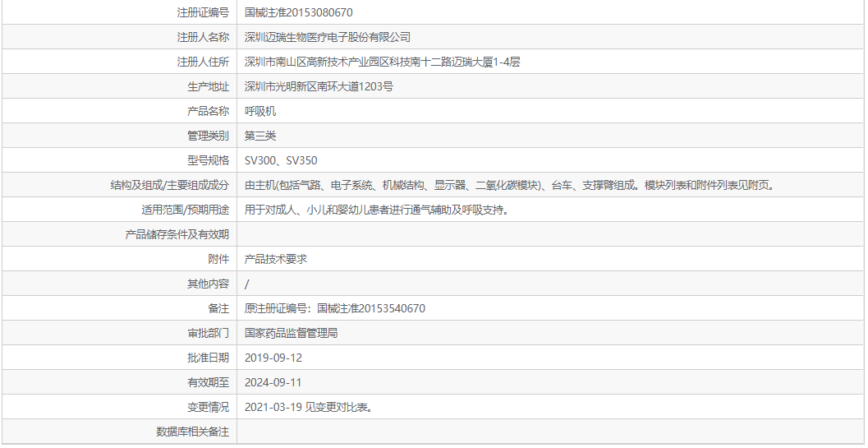Select the value 国械注准20153080670
868x448 pixels.
tap(298, 12)
